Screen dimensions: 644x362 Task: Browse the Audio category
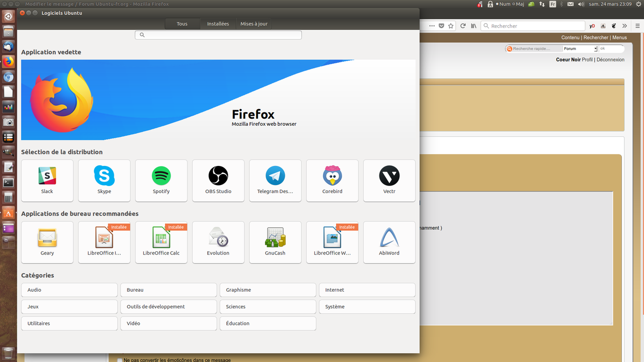pyautogui.click(x=69, y=290)
